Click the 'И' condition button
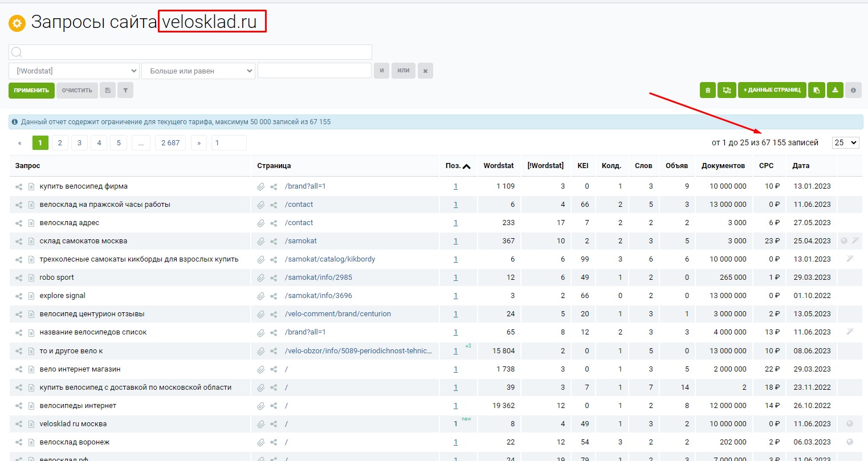Viewport: 868px width, 461px height. pos(381,71)
